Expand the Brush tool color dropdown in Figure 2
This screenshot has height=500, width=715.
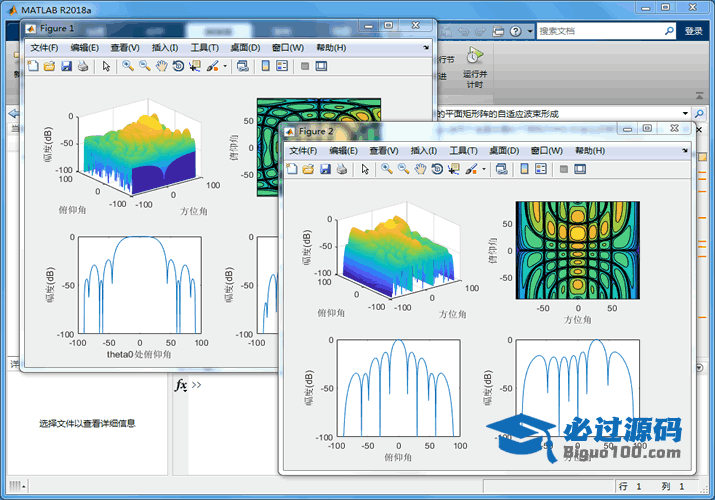click(x=485, y=169)
